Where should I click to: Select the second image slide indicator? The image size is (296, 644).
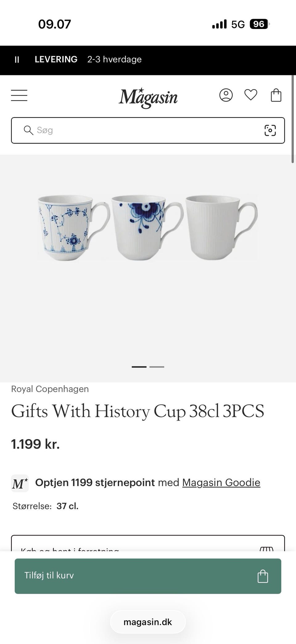click(x=157, y=367)
